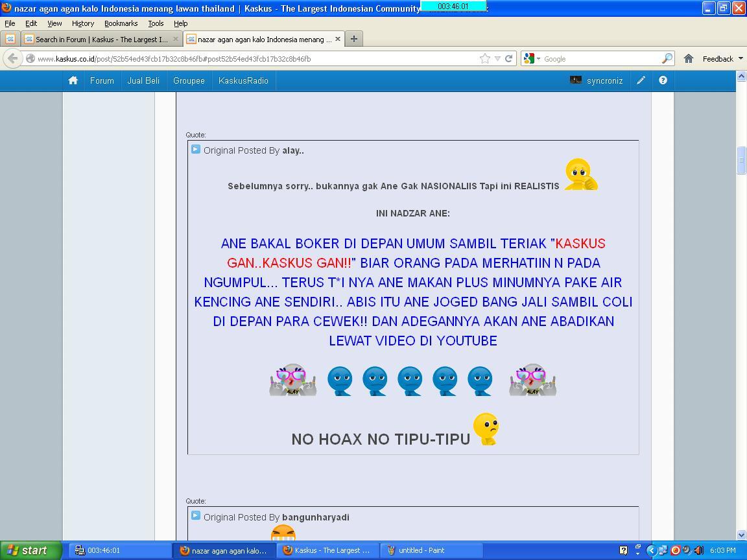The width and height of the screenshot is (747, 560).
Task: Open the File menu
Action: [x=10, y=23]
